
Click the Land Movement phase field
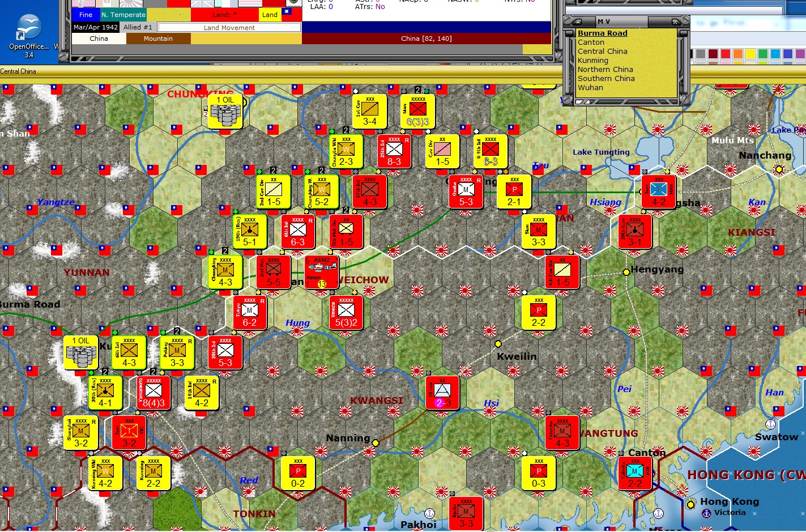point(229,27)
